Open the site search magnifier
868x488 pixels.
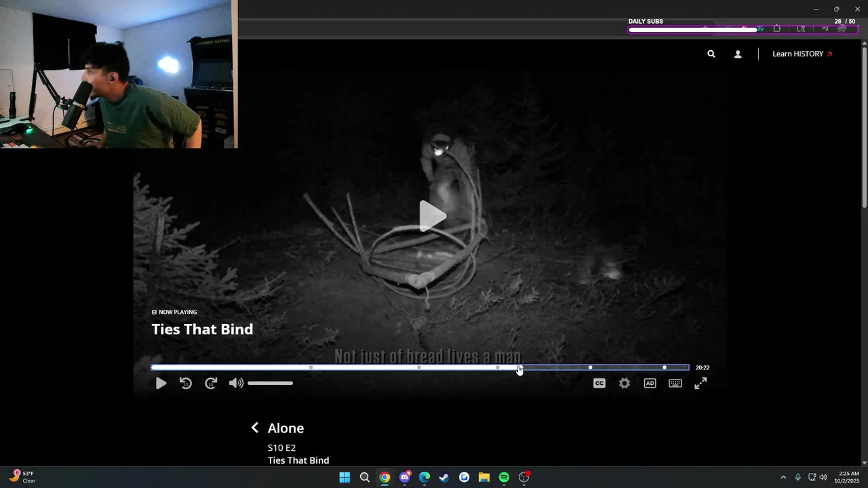pyautogui.click(x=711, y=54)
